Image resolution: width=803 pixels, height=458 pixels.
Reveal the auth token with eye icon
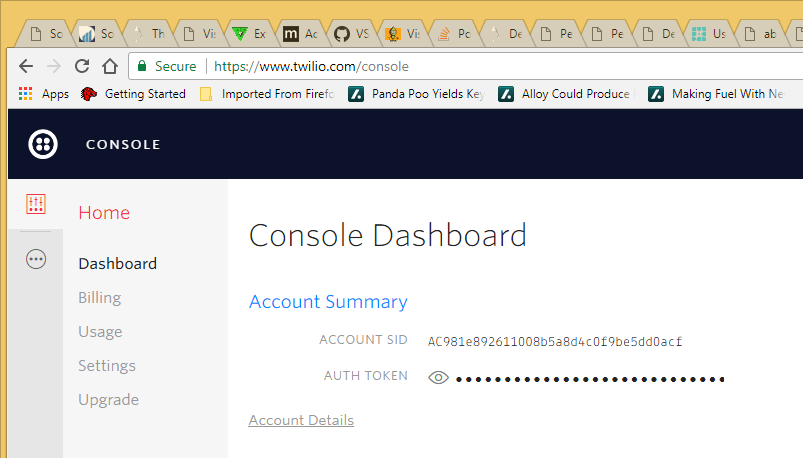point(438,378)
